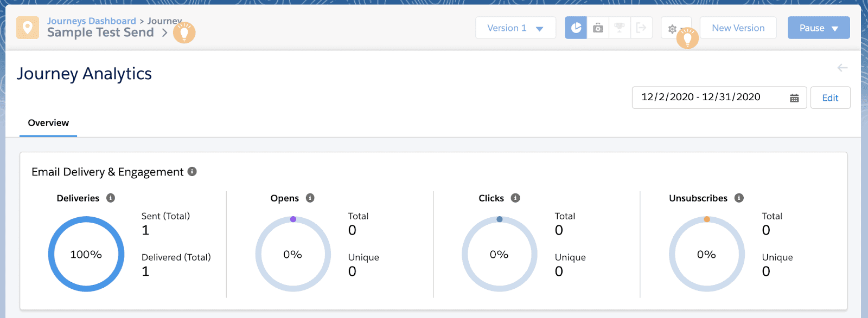Select the Overview tab
This screenshot has height=318, width=868.
48,123
